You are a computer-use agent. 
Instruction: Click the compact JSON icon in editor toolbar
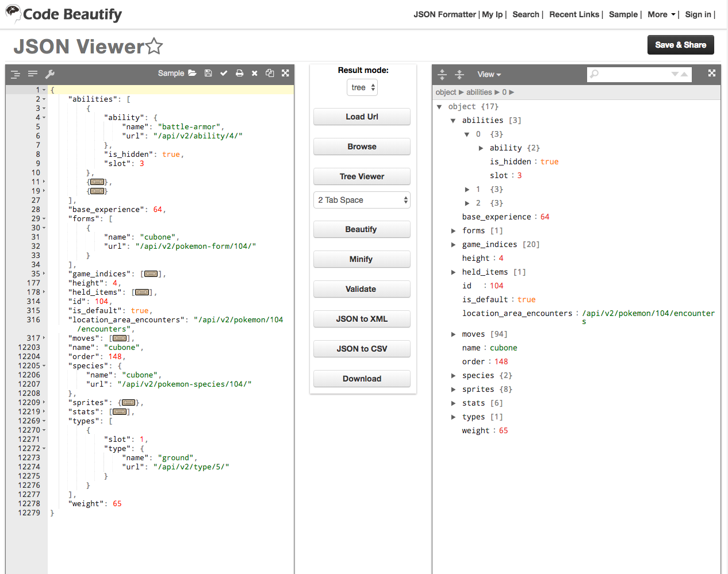33,74
